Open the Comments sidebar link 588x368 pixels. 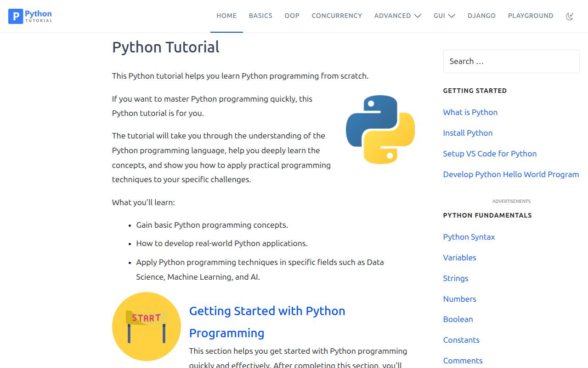point(463,361)
